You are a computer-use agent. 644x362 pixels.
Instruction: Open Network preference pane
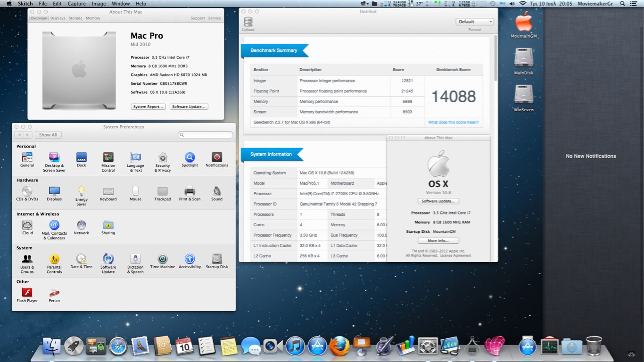82,228
